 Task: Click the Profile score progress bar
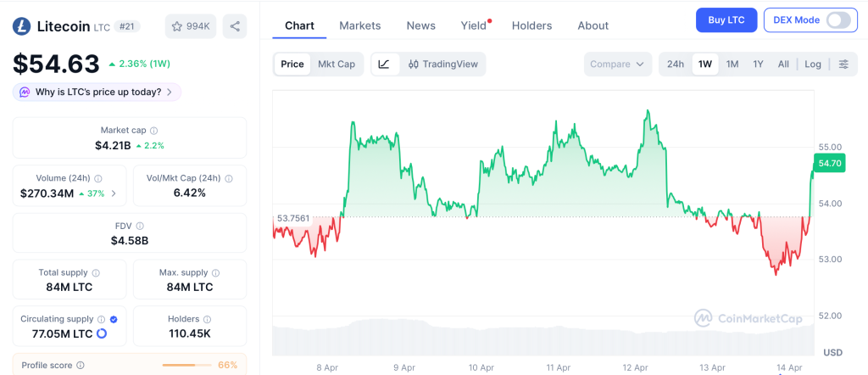186,365
